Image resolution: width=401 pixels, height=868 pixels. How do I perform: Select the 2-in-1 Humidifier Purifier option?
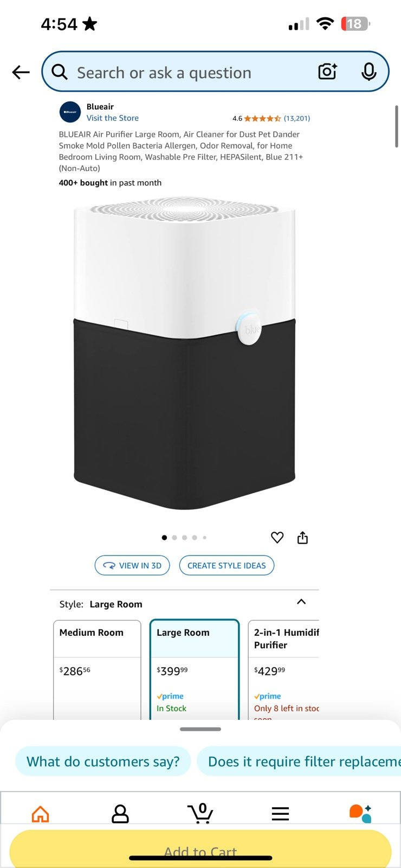[283, 670]
